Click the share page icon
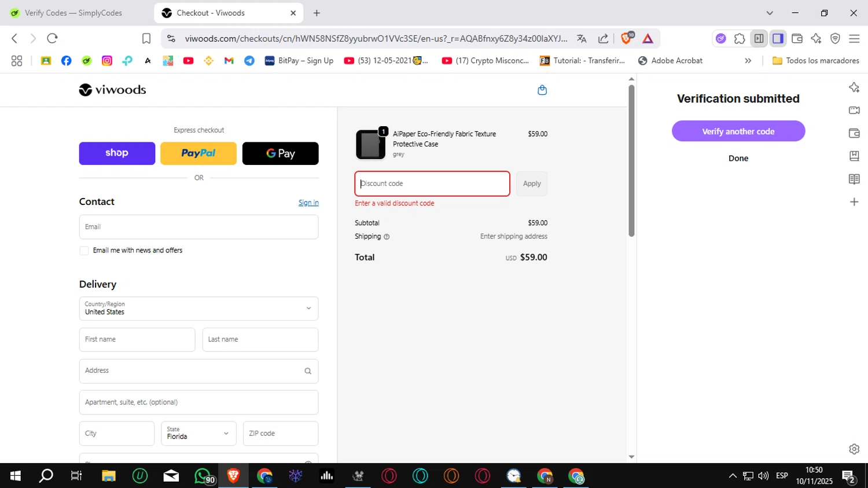 click(603, 39)
